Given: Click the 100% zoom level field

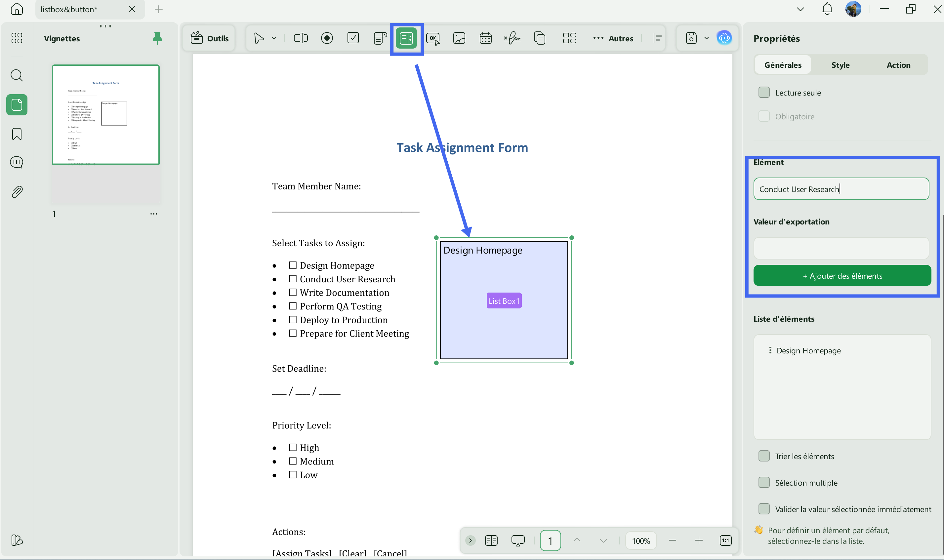Looking at the screenshot, I should [641, 540].
